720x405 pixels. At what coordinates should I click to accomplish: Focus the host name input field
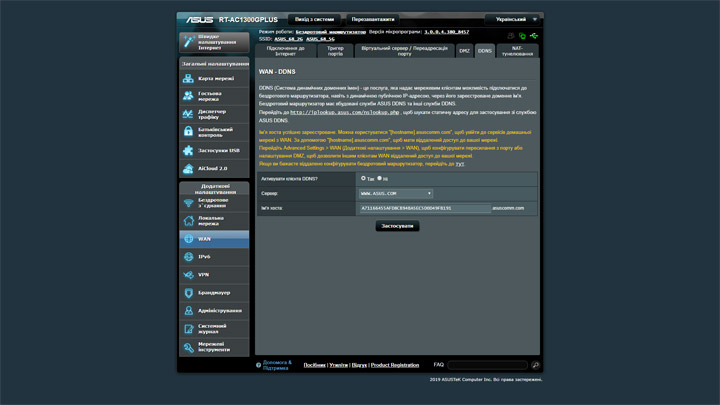click(425, 208)
